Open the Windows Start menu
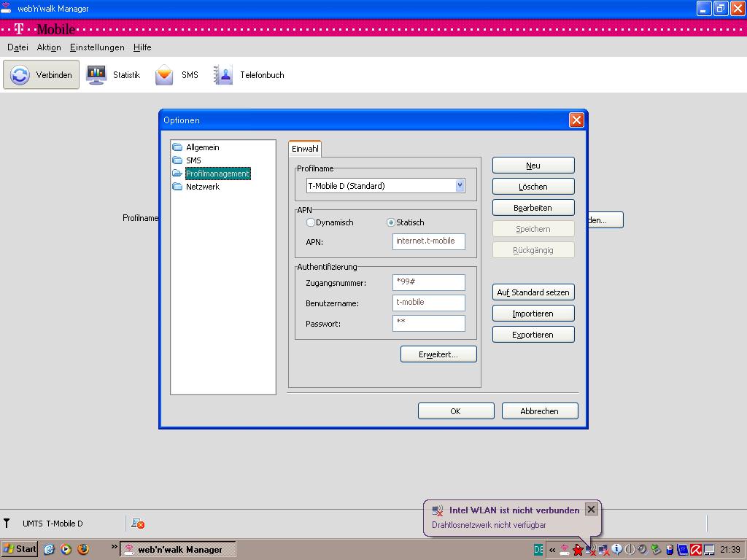 (x=20, y=549)
